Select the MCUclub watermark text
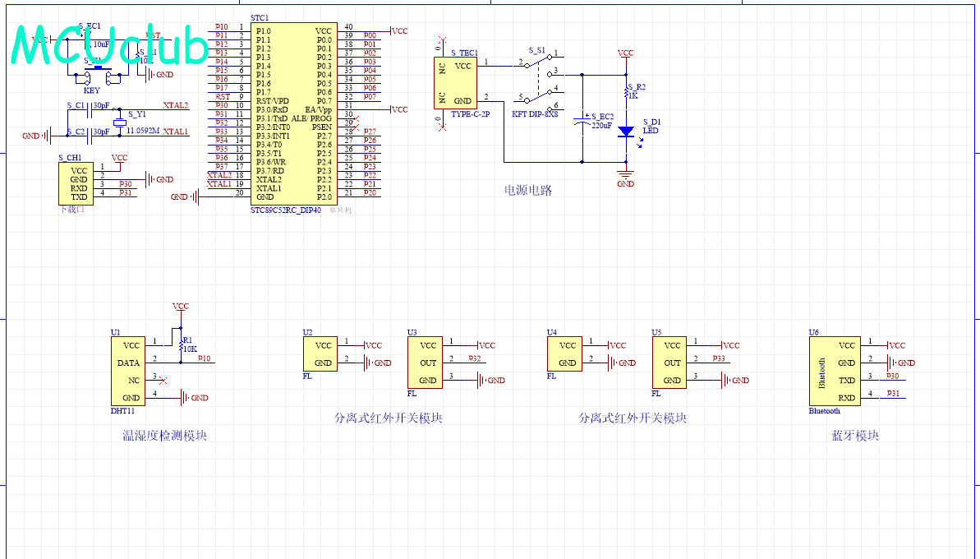 111,45
